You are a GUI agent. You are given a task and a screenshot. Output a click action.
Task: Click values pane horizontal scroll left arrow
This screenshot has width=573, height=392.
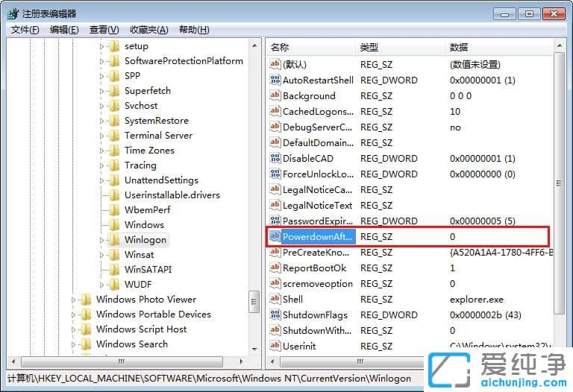tap(272, 361)
